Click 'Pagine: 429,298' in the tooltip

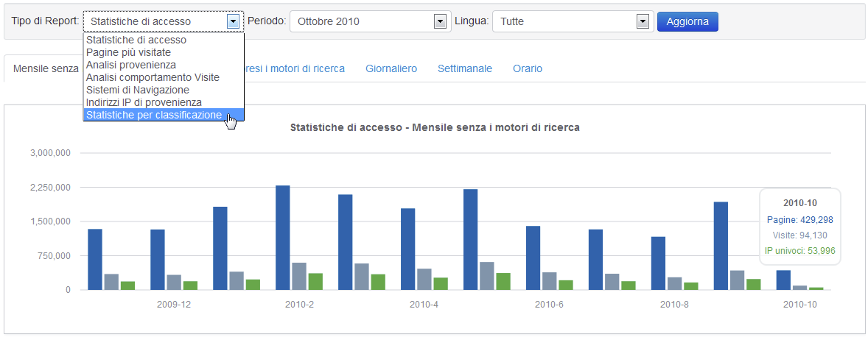click(x=800, y=220)
